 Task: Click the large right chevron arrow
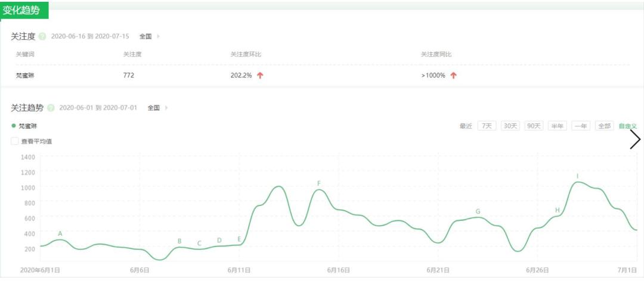tap(635, 139)
